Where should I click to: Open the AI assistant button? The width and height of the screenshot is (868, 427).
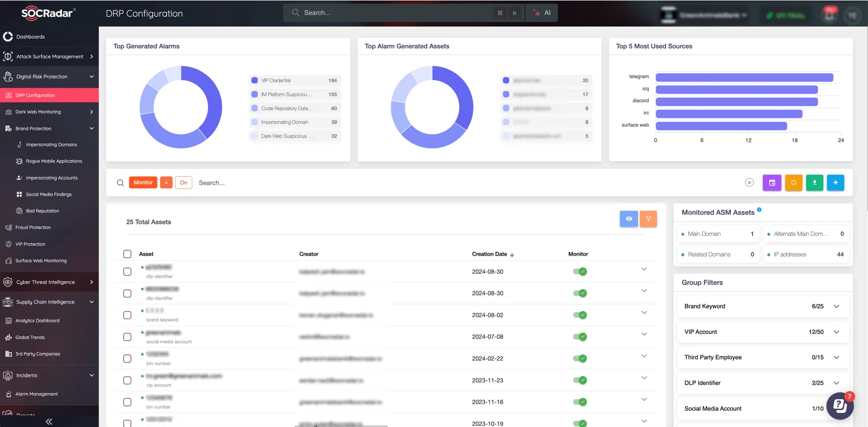pos(542,13)
